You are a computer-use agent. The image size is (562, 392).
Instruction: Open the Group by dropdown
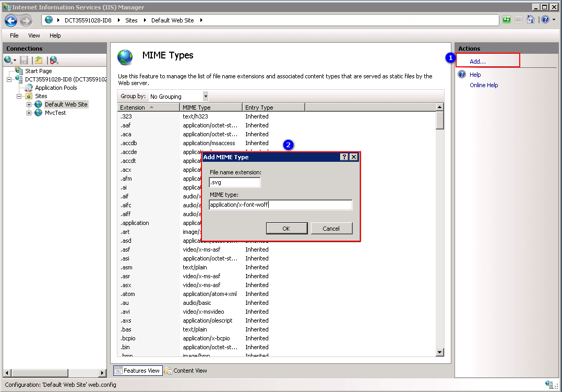pos(206,96)
